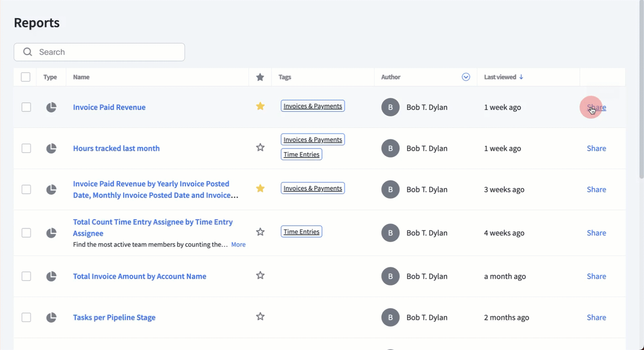Unstar the Invoice Paid Revenue report
The width and height of the screenshot is (644, 350).
point(260,106)
